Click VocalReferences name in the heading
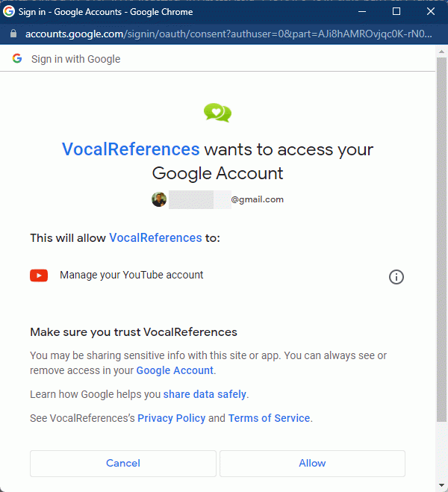Screen dimensions: 448x492 pos(131,149)
